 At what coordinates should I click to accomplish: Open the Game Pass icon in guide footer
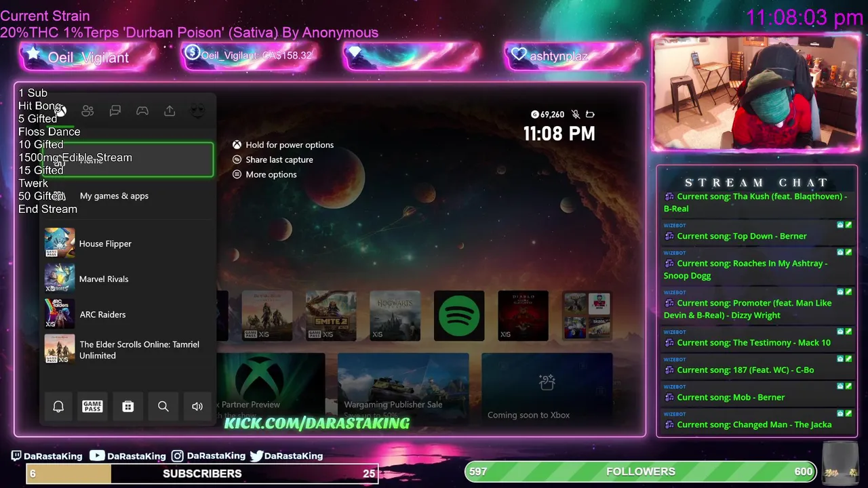tap(92, 406)
